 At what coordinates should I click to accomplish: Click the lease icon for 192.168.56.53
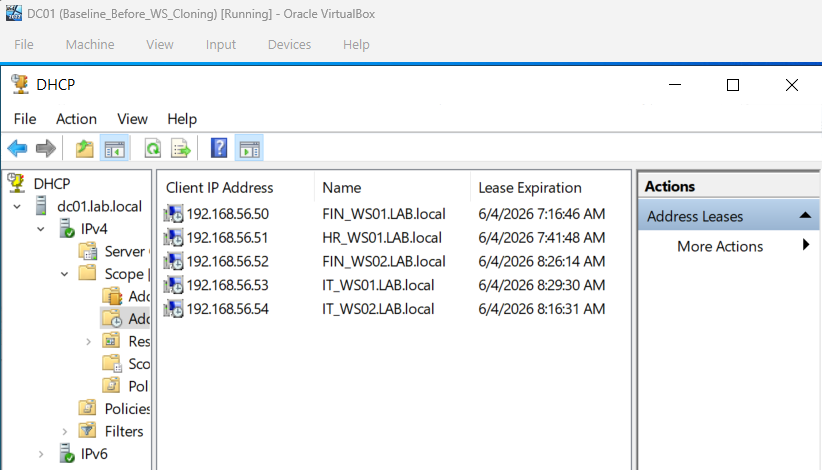coord(174,285)
